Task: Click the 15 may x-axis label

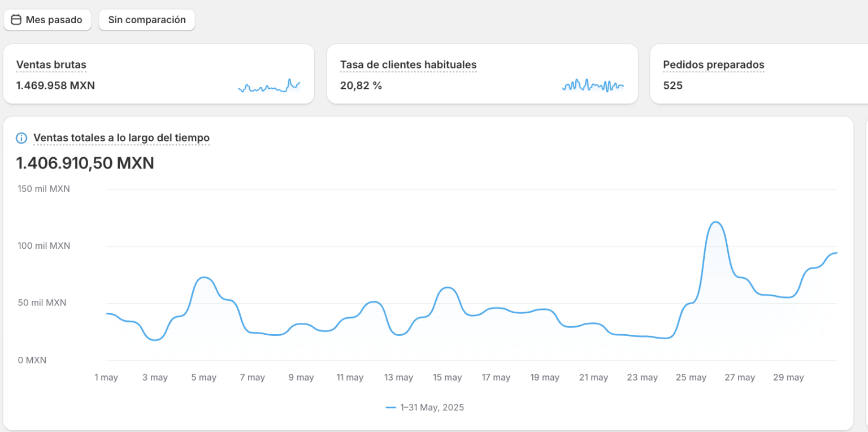Action: tap(448, 378)
